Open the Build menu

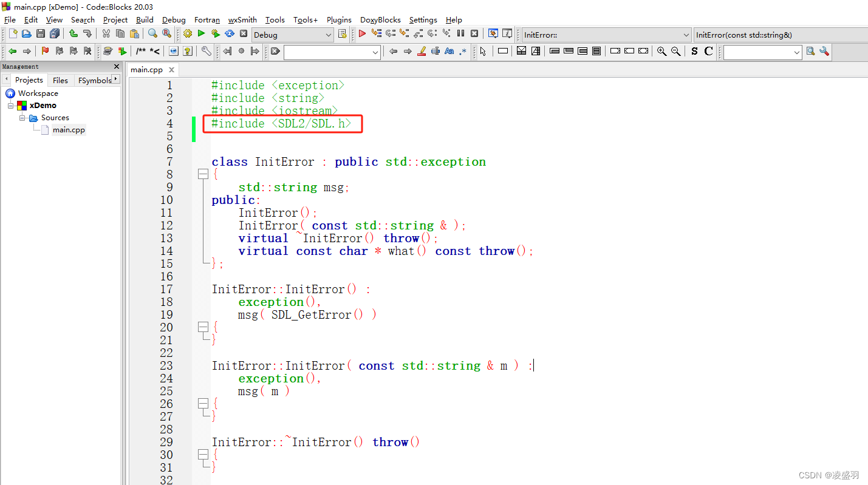point(145,19)
